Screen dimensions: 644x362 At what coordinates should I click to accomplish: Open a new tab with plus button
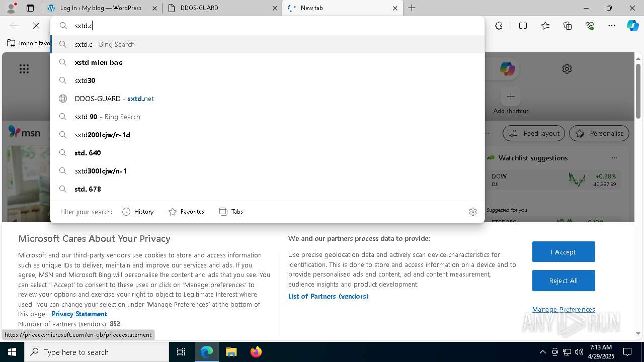[x=412, y=8]
